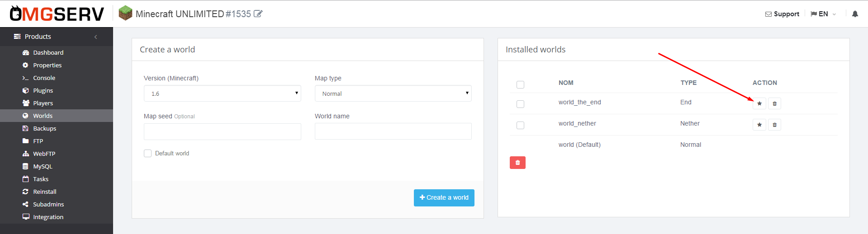Click the Reinstall refresh icon
Screen dimensions: 868x234
pos(26,192)
